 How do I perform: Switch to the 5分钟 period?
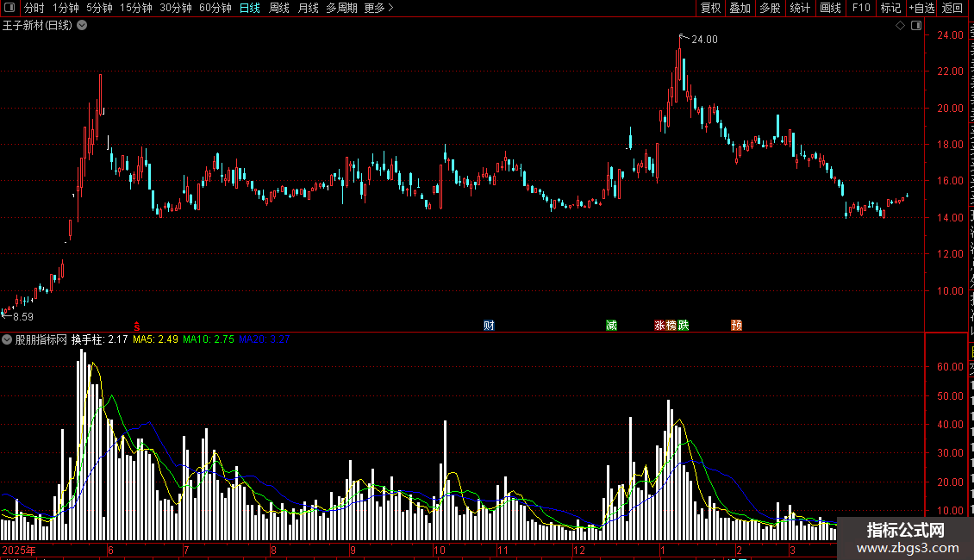click(99, 8)
